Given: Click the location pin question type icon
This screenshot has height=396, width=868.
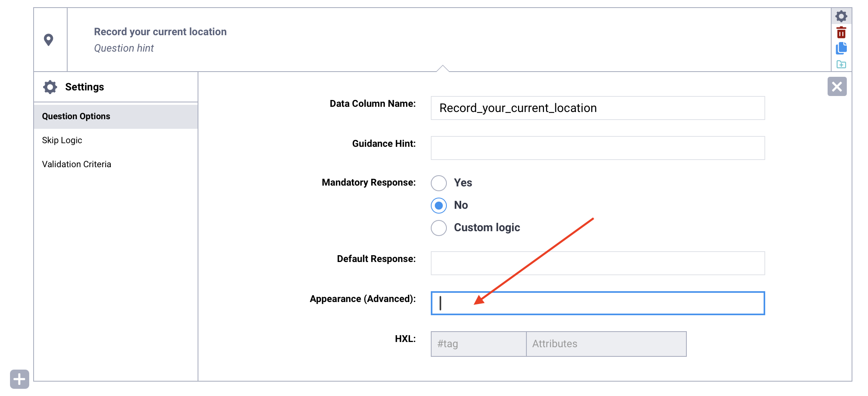Looking at the screenshot, I should [x=49, y=40].
